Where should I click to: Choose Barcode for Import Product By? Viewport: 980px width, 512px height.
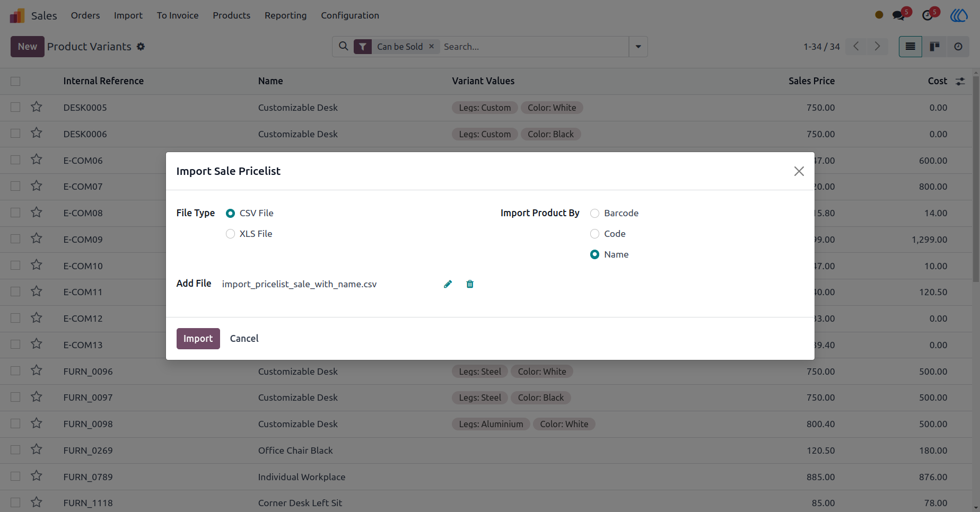point(594,213)
